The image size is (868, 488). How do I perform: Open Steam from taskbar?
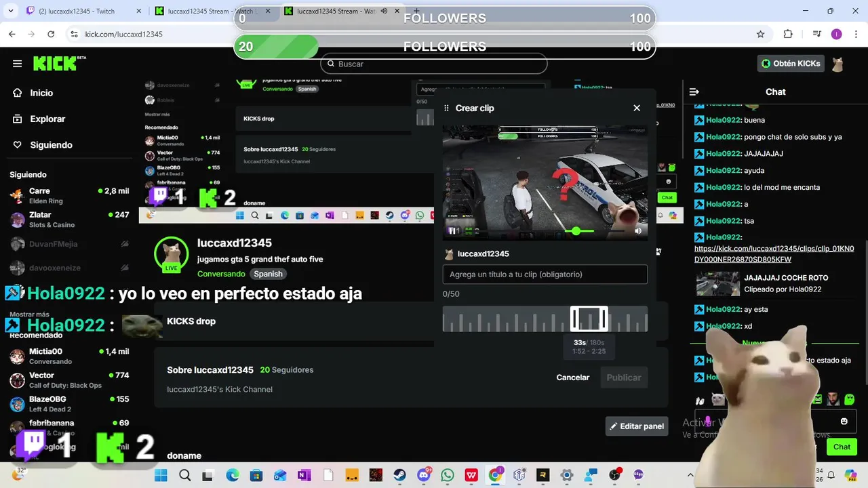tap(399, 475)
